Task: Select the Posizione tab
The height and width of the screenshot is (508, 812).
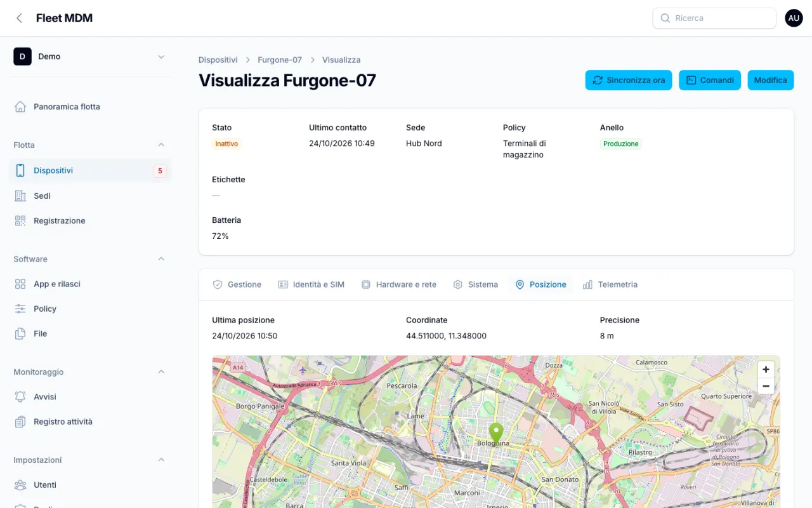Action: pos(540,284)
